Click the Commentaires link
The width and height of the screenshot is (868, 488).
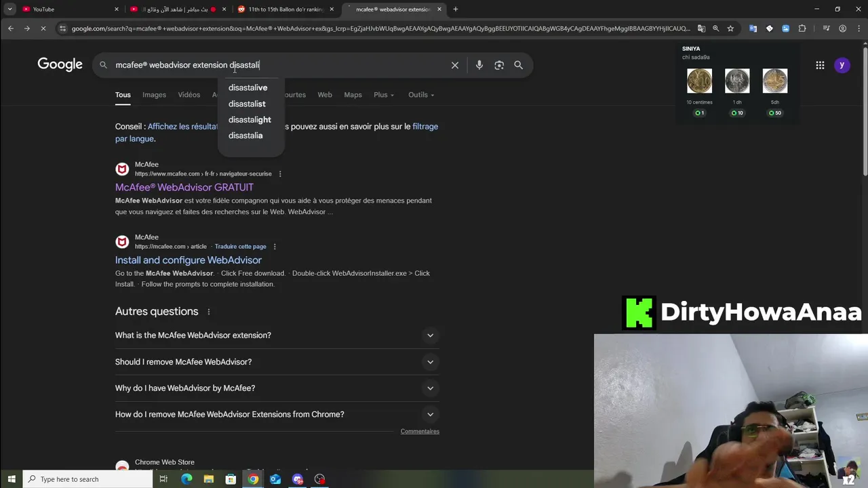click(x=420, y=432)
